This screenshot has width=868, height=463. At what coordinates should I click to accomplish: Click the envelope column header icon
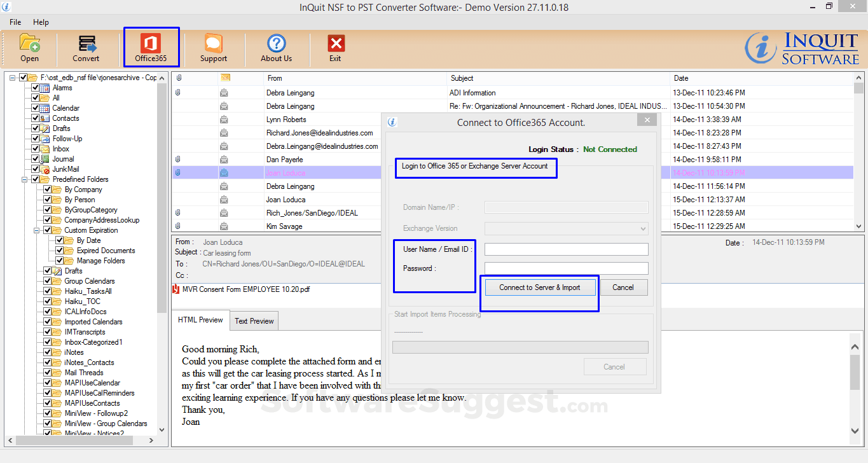(225, 78)
